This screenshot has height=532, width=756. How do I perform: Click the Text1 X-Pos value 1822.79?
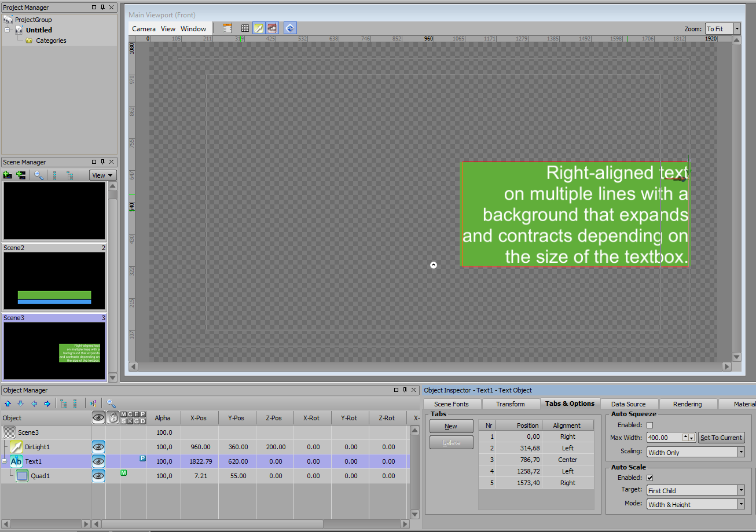pyautogui.click(x=200, y=461)
